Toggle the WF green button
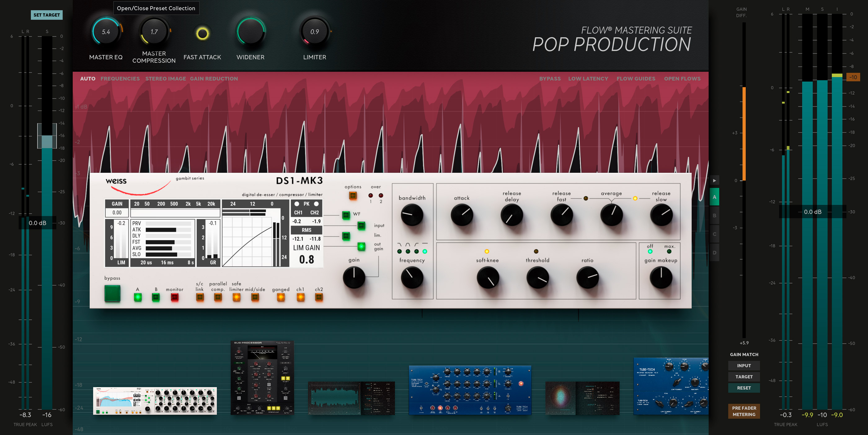Screen dimensions: 868x435 346,215
